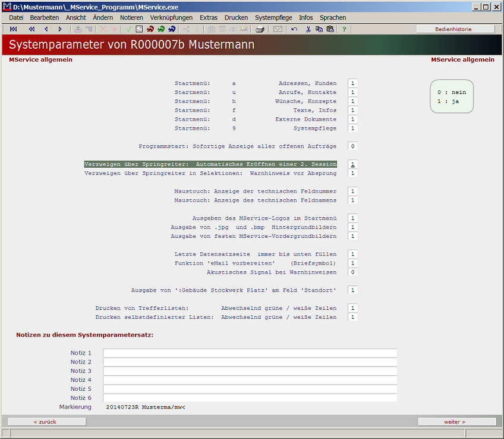Cut using the scissors icon
The height and width of the screenshot is (439, 504).
click(310, 29)
